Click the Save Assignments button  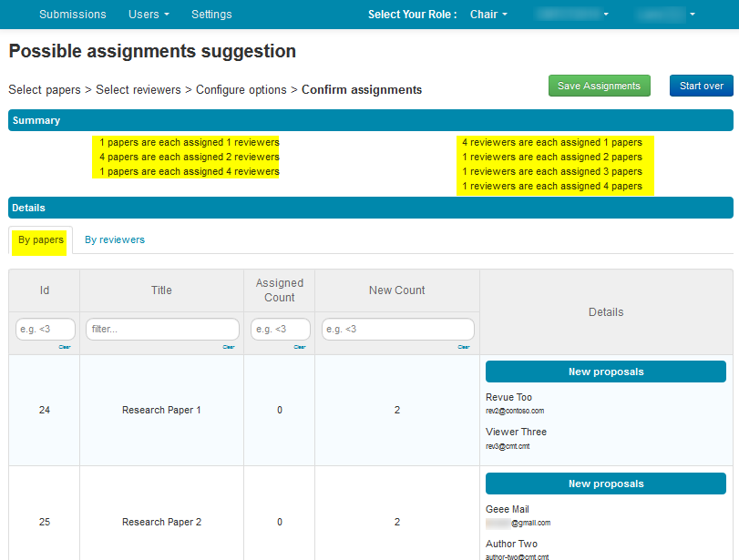(599, 86)
